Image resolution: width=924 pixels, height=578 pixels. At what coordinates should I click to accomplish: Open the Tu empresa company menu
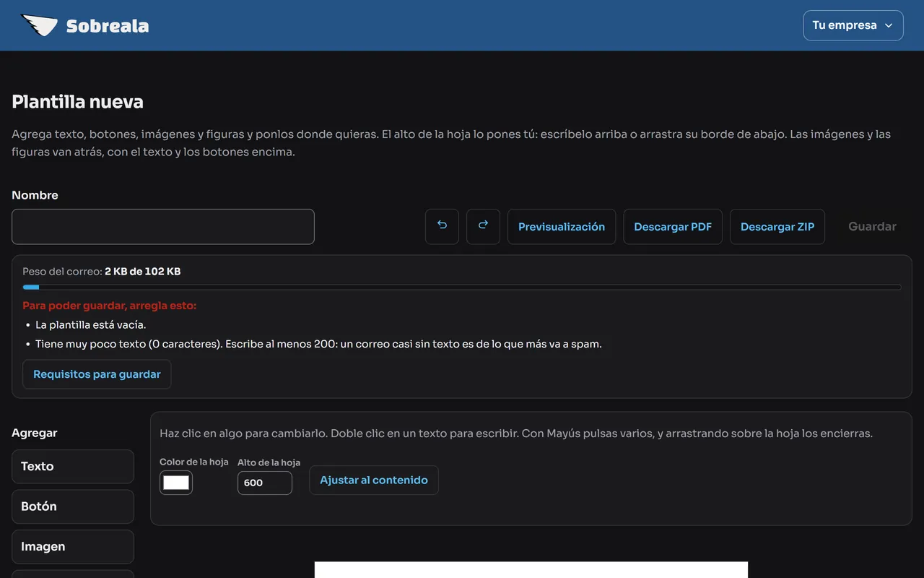[x=853, y=25]
